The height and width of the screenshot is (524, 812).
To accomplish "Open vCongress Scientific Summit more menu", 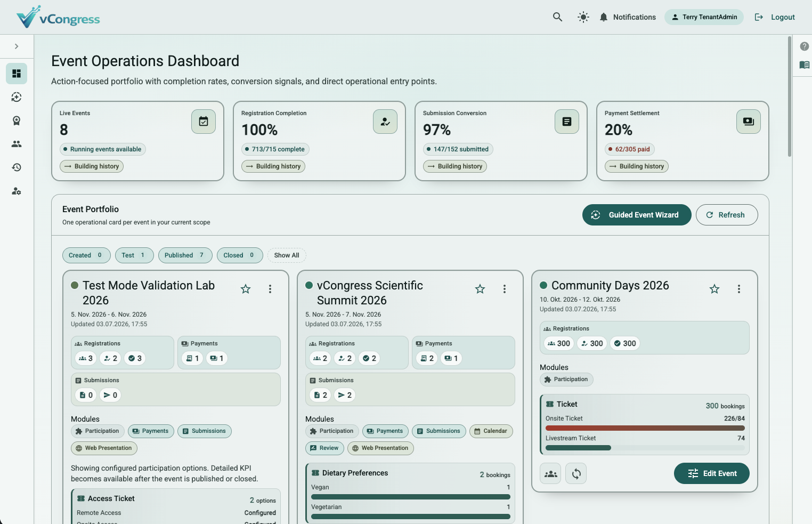I will (505, 289).
